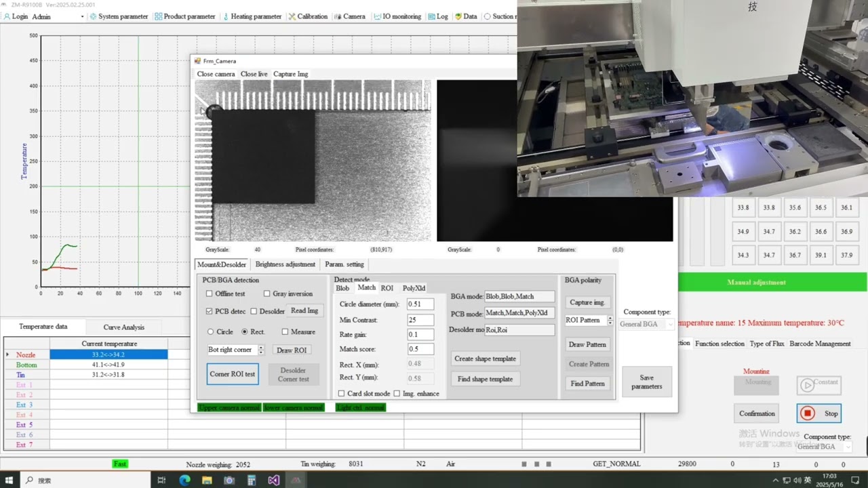Switch to Mount&Desolder tab
The width and height of the screenshot is (868, 488).
(x=222, y=264)
